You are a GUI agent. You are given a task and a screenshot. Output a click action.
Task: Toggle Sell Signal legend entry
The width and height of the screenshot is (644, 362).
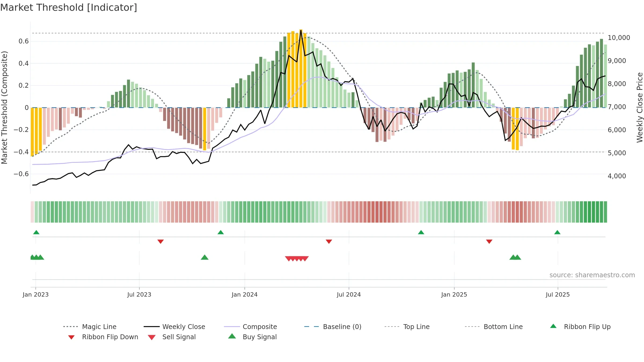pos(172,337)
